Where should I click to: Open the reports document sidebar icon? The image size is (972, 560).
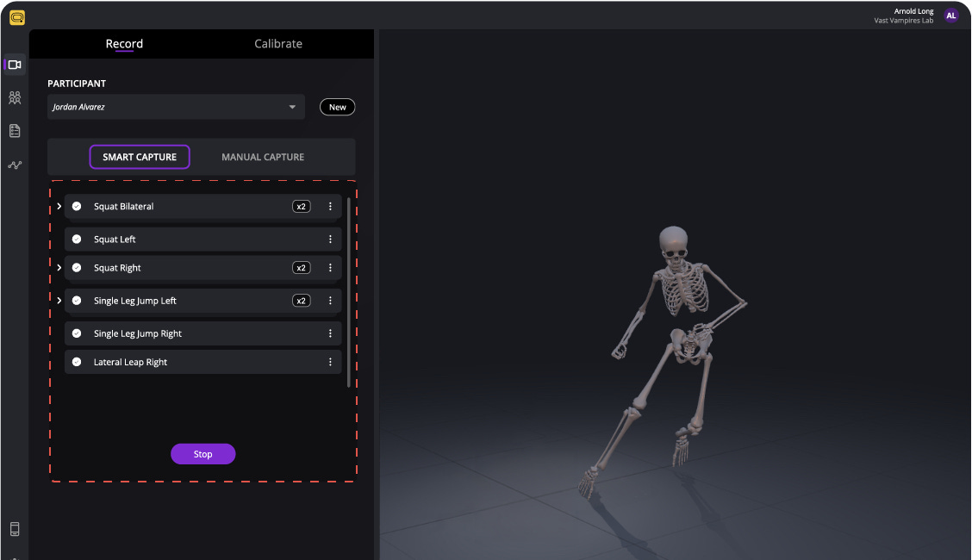15,131
